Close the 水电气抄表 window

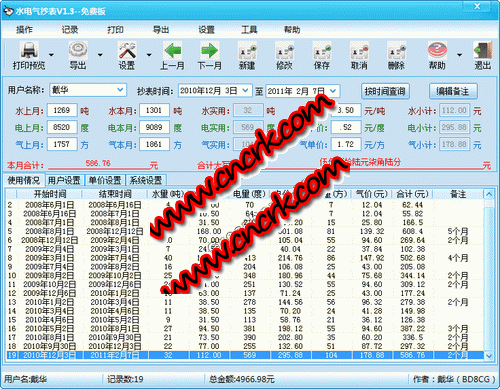click(477, 6)
